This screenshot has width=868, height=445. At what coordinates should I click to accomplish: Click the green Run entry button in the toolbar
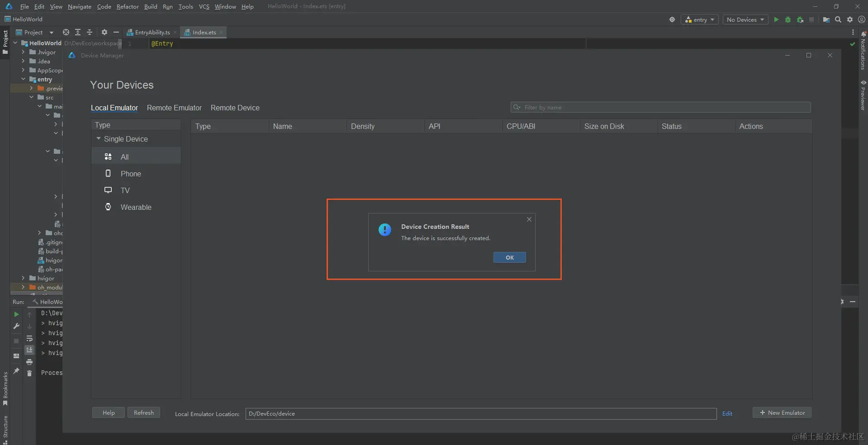click(x=776, y=19)
